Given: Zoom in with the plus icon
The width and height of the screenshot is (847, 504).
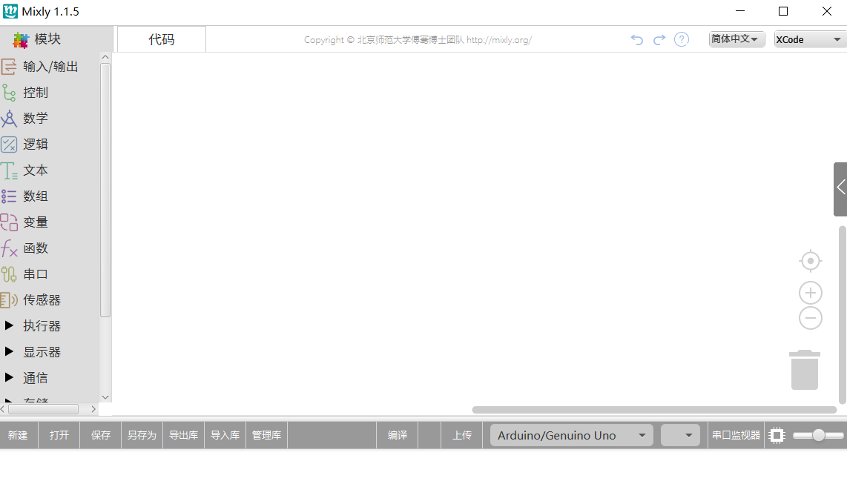Looking at the screenshot, I should click(x=810, y=293).
